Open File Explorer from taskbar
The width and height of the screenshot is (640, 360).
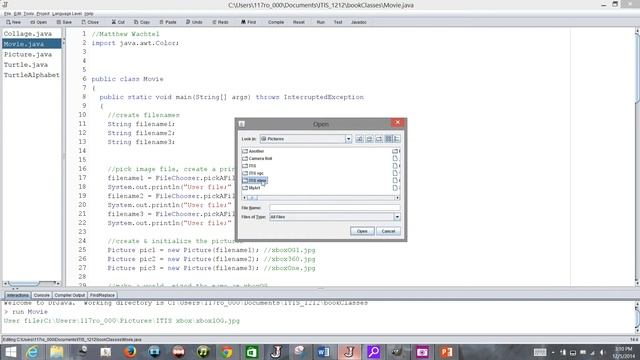[x=57, y=352]
